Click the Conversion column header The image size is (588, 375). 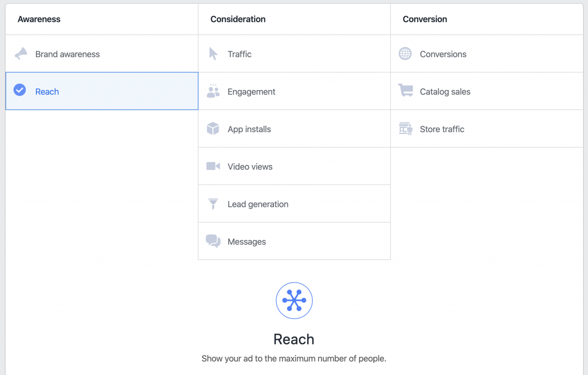click(425, 19)
